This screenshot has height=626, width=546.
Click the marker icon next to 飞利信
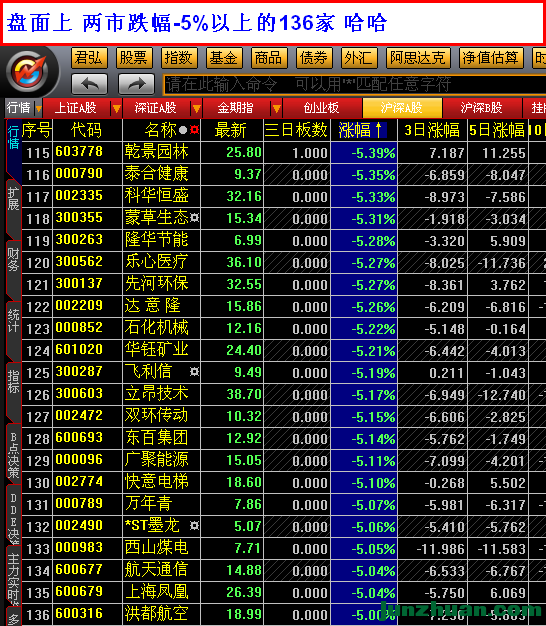coord(194,372)
